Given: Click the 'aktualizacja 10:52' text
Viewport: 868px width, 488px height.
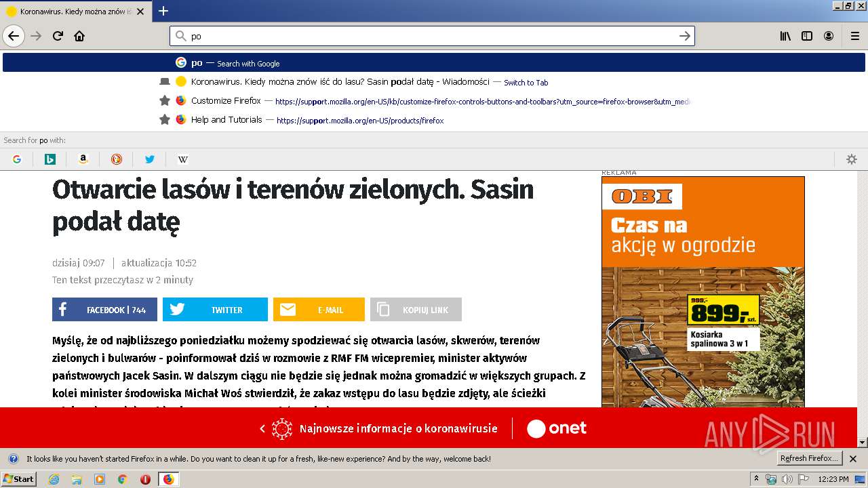Looking at the screenshot, I should [159, 263].
